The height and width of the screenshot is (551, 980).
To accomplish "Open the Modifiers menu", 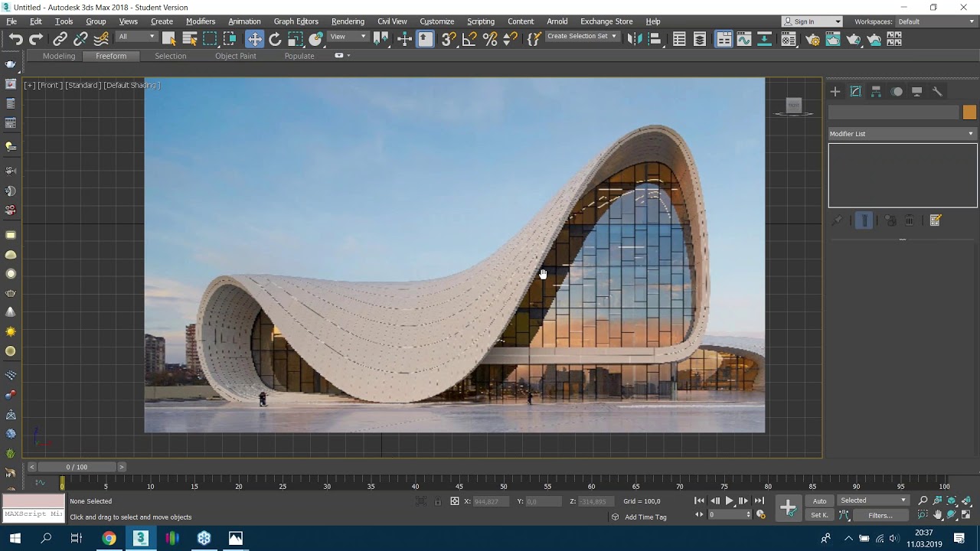I will click(201, 21).
